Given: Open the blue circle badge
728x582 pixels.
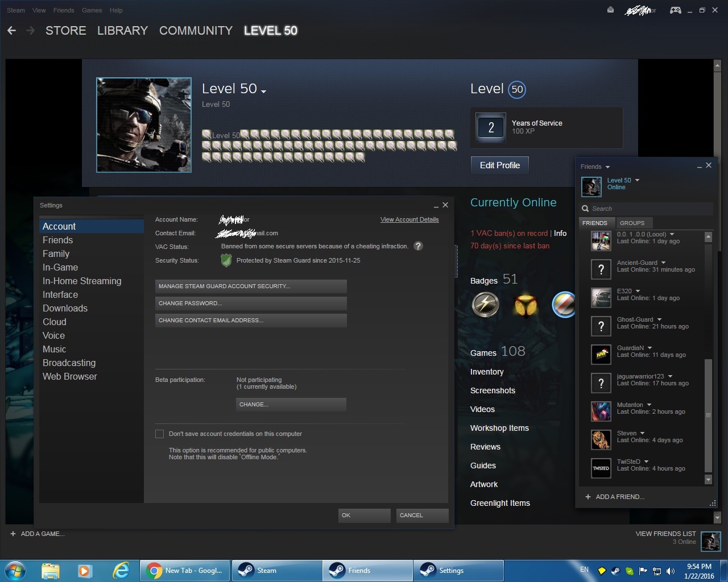Looking at the screenshot, I should pos(564,305).
